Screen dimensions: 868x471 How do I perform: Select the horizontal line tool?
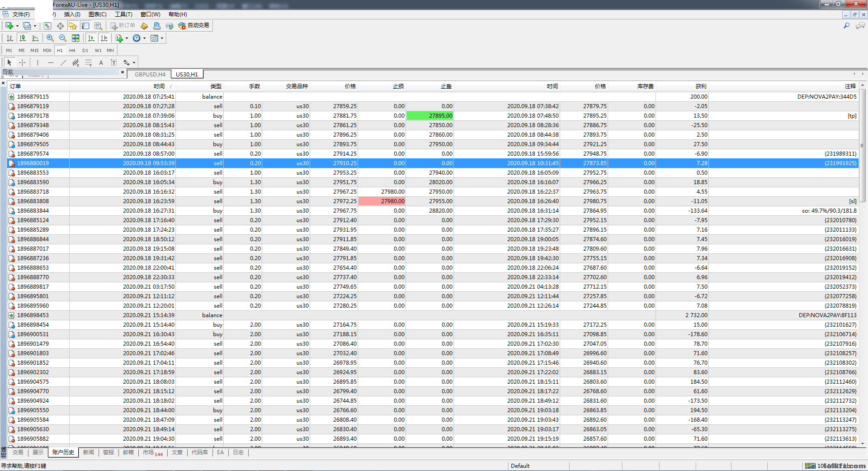[50, 63]
